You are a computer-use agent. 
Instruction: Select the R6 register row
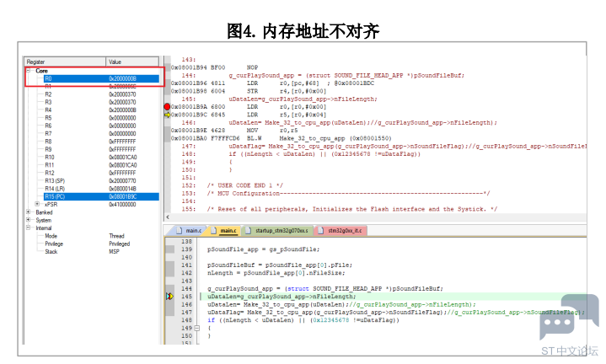pos(102,126)
